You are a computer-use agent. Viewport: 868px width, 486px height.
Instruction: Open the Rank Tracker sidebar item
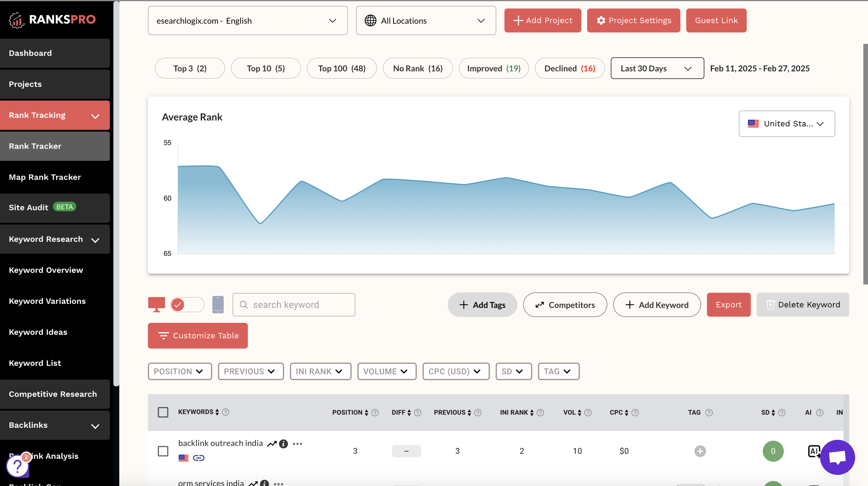(x=55, y=146)
